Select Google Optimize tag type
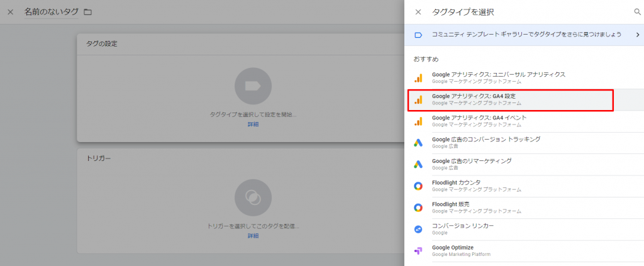This screenshot has width=644, height=266. click(x=524, y=251)
